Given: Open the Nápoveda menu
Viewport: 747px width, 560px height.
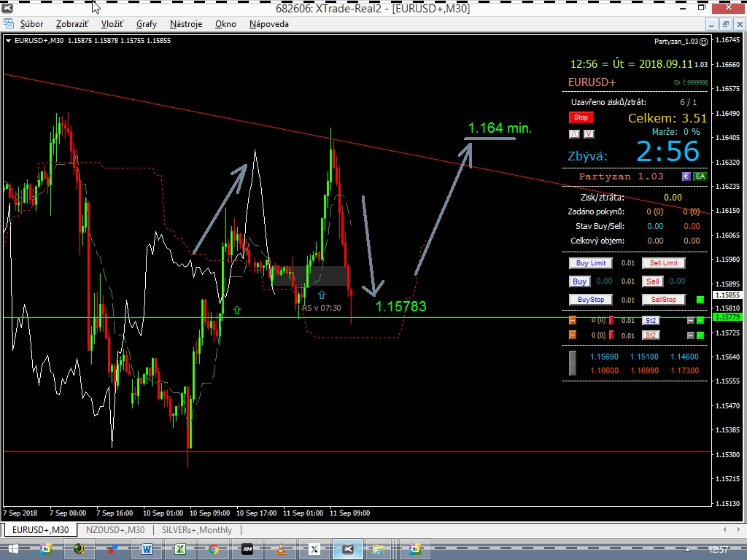Looking at the screenshot, I should point(268,24).
